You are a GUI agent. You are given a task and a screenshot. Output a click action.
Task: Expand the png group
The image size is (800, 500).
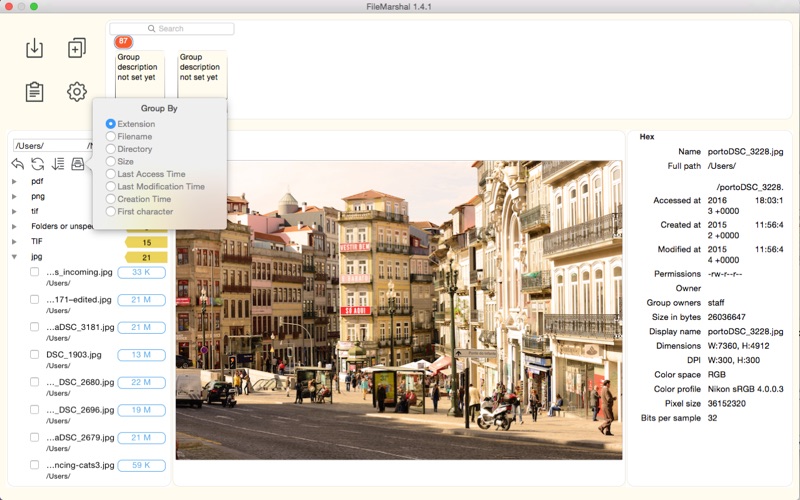click(x=14, y=196)
